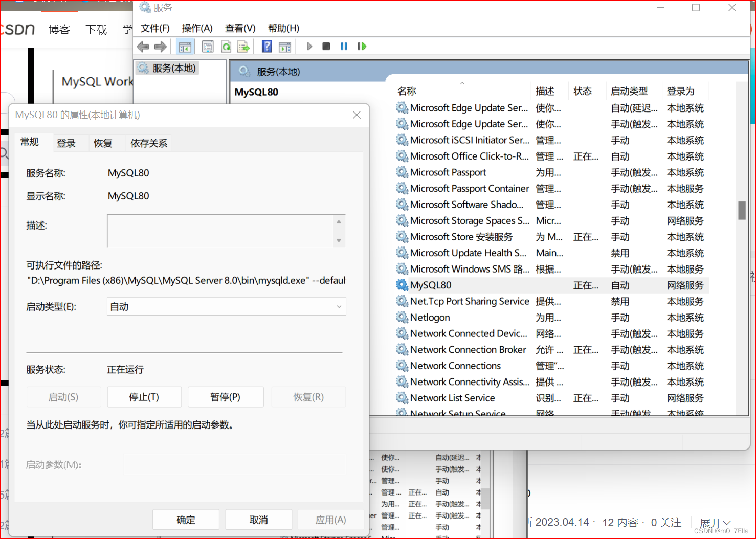Image resolution: width=756 pixels, height=539 pixels.
Task: Switch to the 依存关系 tab
Action: [149, 144]
